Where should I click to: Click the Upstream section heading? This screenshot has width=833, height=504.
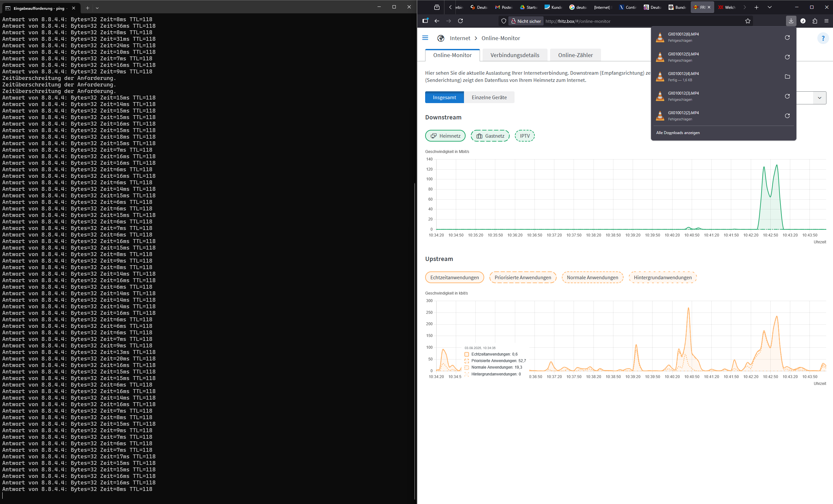point(439,259)
